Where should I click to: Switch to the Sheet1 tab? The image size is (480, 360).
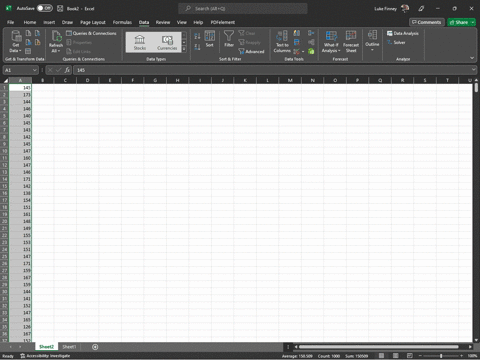[x=69, y=347]
